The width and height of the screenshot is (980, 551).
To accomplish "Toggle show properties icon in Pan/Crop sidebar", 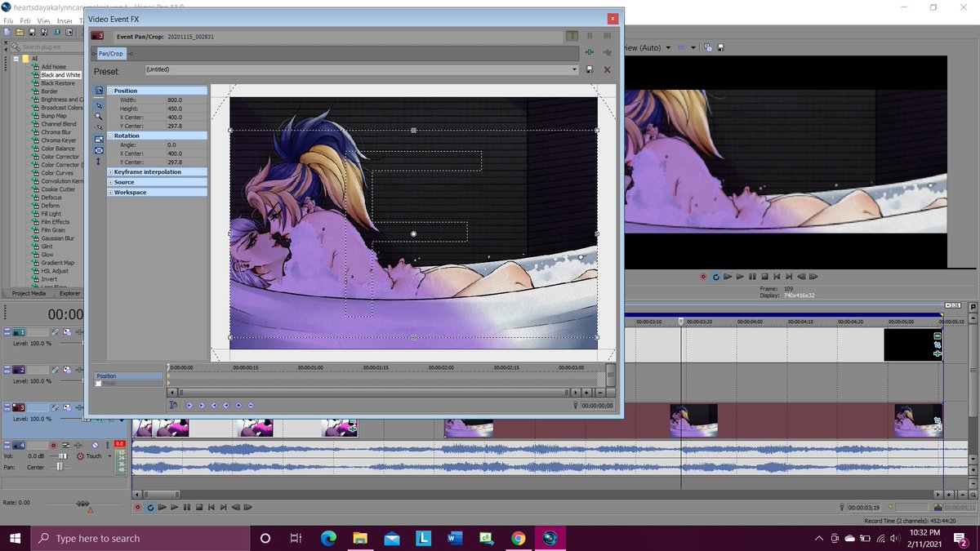I will 99,91.
